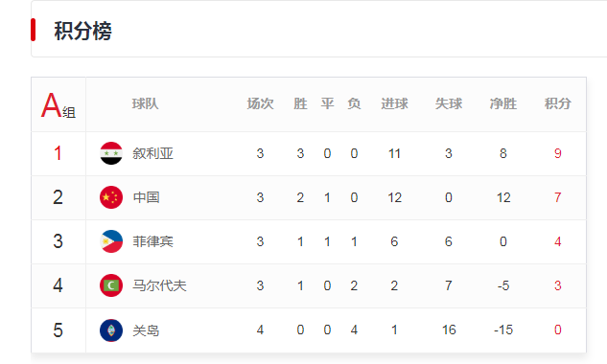
Task: Click the 净胜 column header
Action: [x=502, y=103]
